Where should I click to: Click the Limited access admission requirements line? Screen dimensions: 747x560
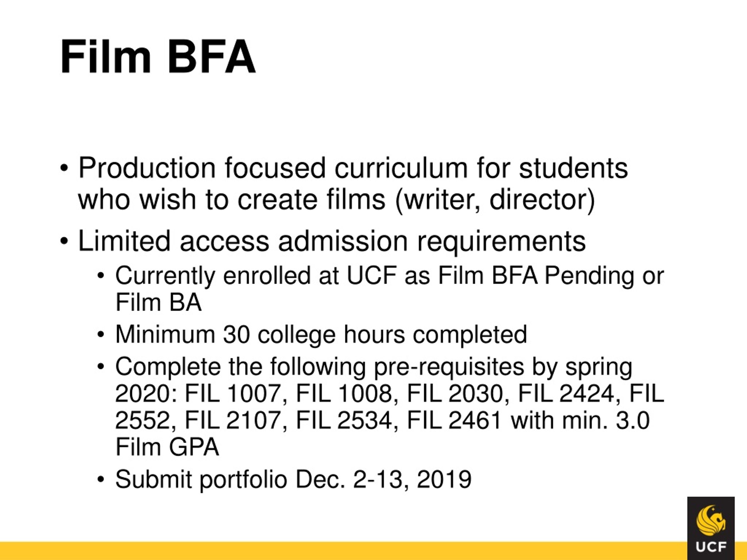click(x=332, y=241)
